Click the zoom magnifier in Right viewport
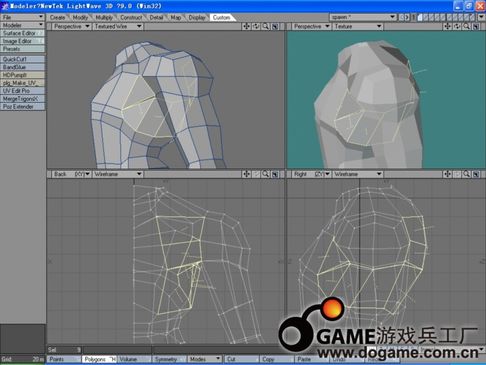 (x=467, y=174)
